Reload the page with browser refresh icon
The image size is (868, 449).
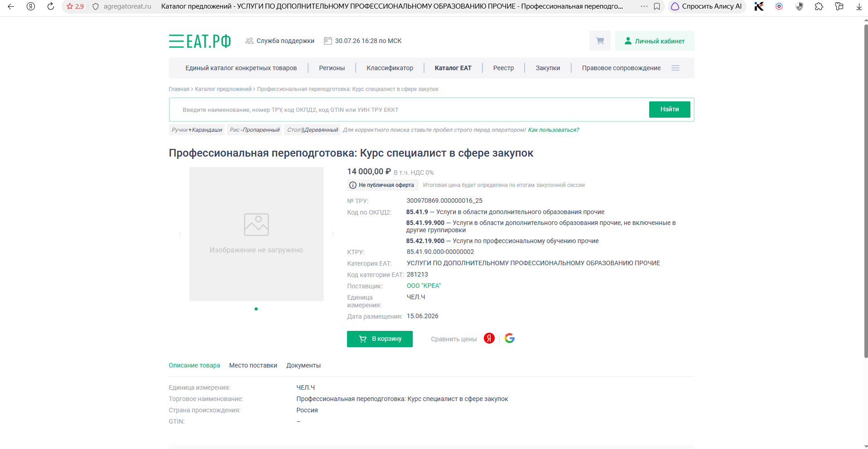click(x=51, y=6)
